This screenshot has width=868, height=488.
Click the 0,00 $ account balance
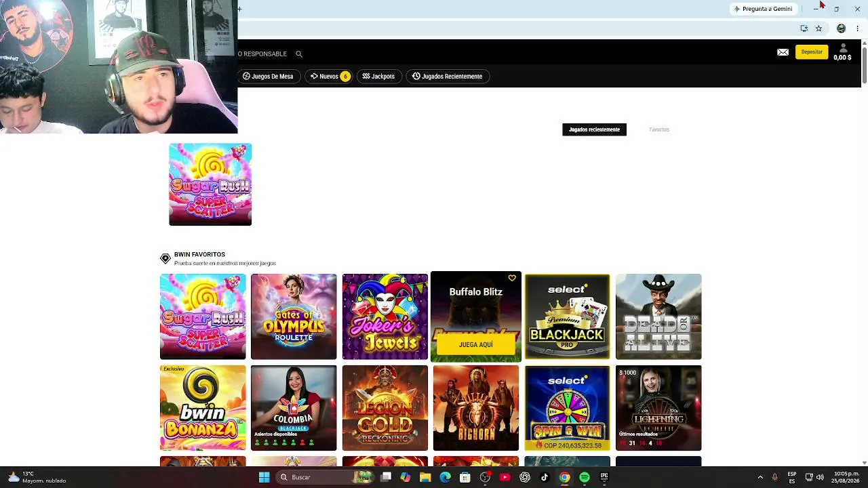(842, 58)
